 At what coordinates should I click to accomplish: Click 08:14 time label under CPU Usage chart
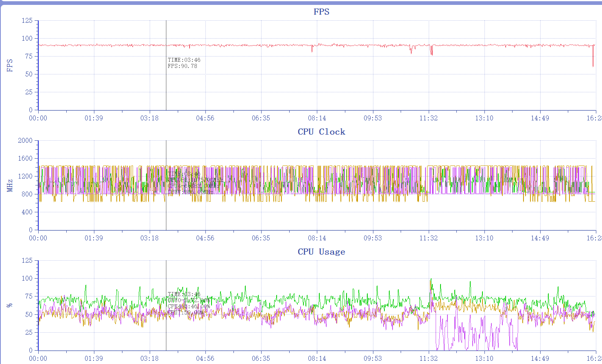tap(317, 358)
